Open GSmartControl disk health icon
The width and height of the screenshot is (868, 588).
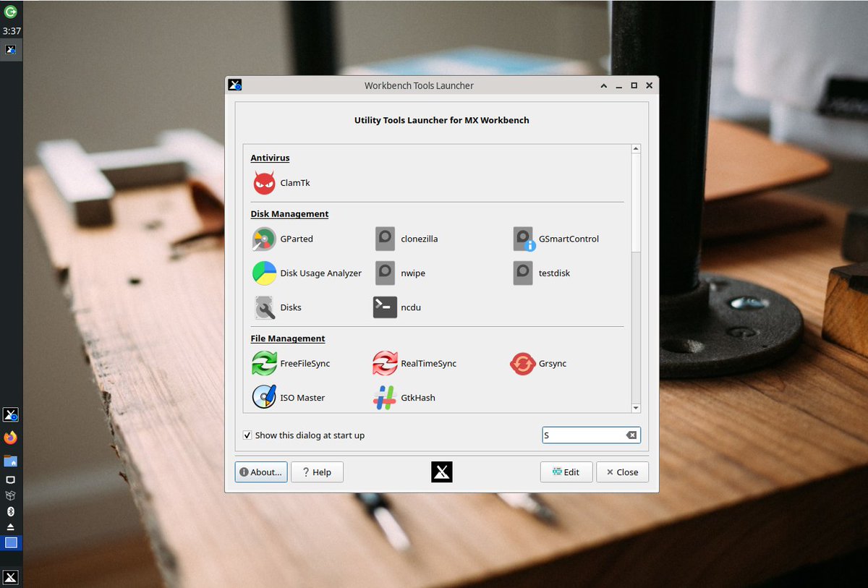tap(523, 239)
